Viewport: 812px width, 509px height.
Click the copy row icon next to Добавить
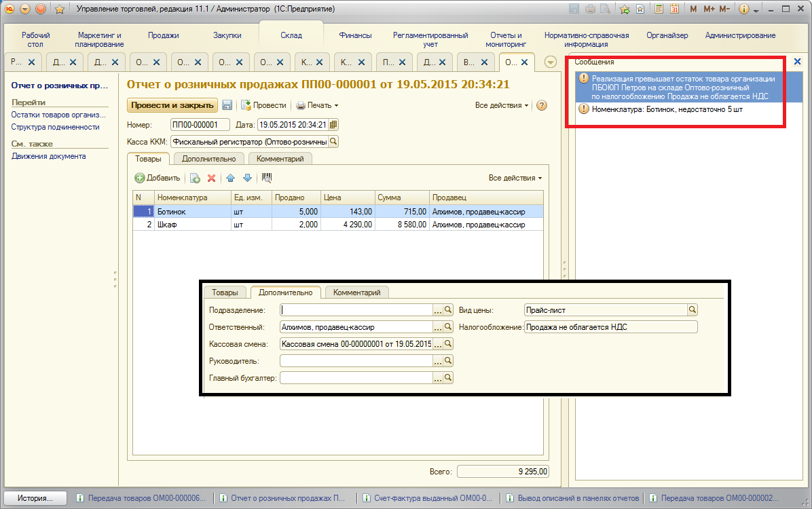(195, 178)
